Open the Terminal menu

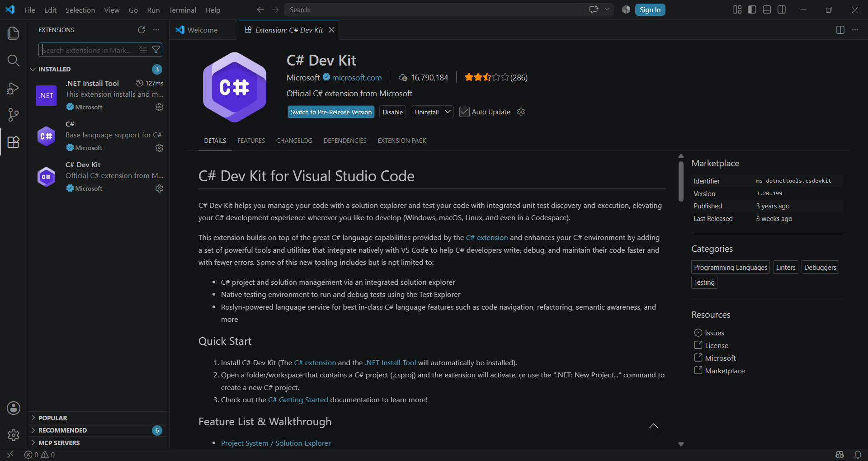pyautogui.click(x=182, y=10)
